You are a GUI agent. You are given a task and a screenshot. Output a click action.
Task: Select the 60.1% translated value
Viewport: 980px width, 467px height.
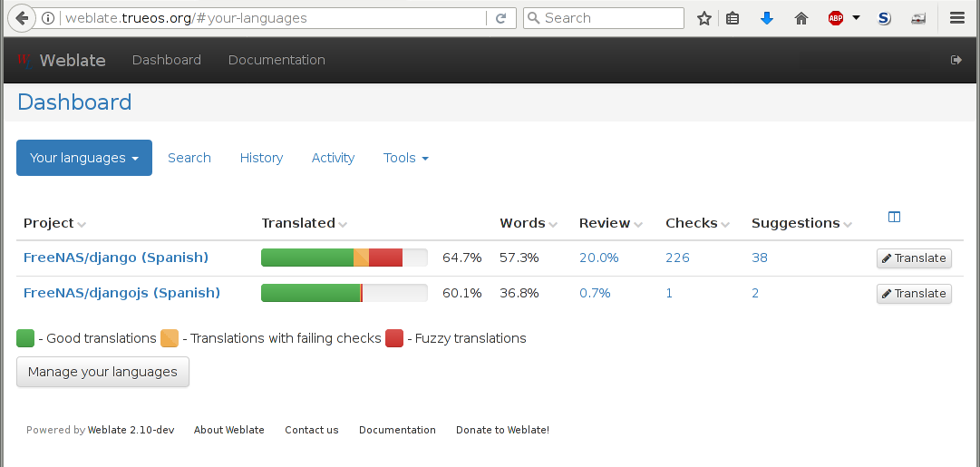(x=461, y=293)
